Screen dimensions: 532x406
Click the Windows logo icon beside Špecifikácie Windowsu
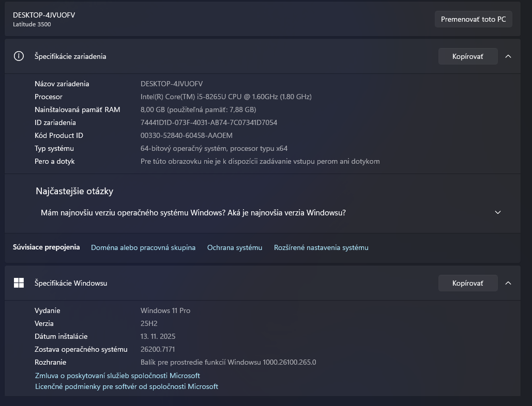[x=19, y=283]
